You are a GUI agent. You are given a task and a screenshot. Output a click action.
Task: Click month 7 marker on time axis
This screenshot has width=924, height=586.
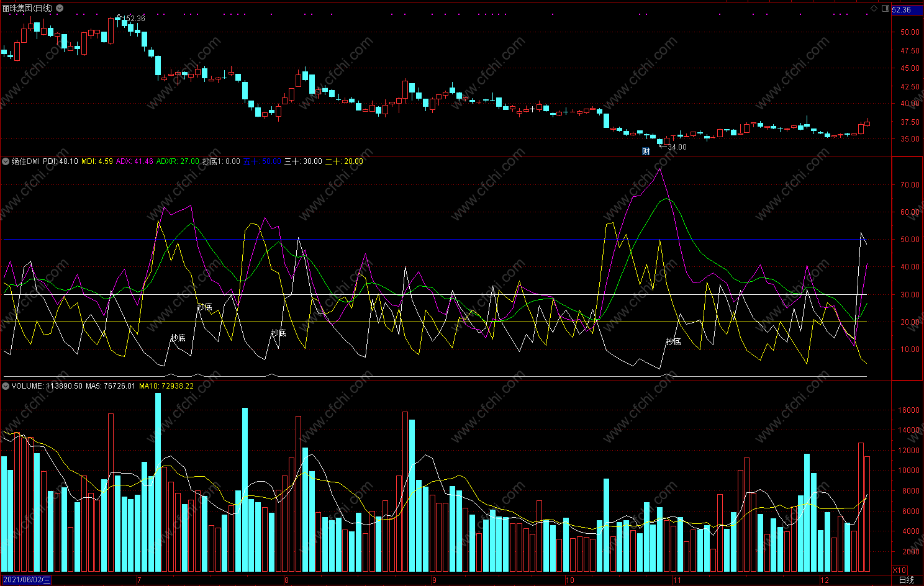point(139,580)
